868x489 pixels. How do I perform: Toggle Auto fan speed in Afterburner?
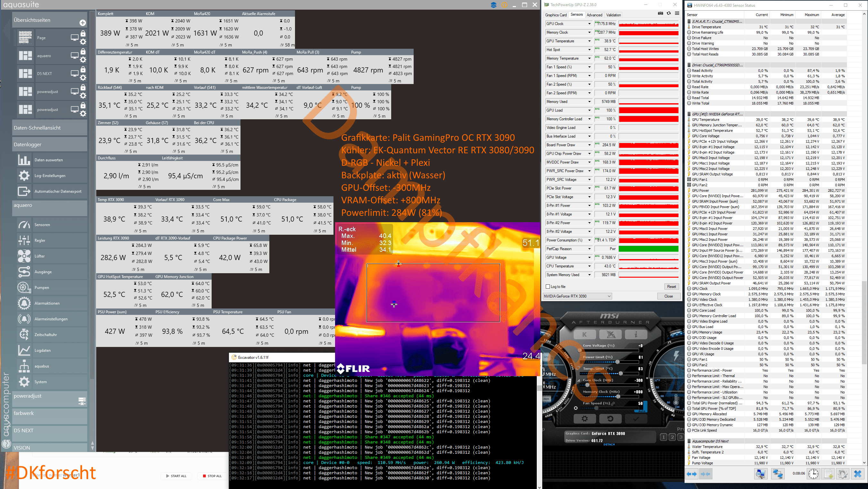click(x=642, y=411)
